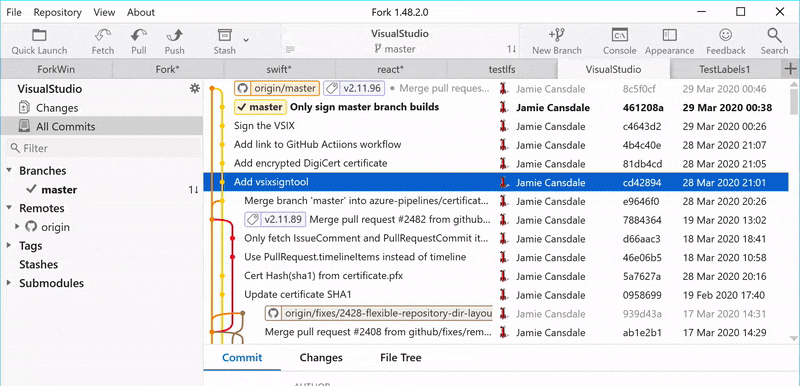Switch to the testlfs repository tab
This screenshot has height=386, width=800.
502,69
